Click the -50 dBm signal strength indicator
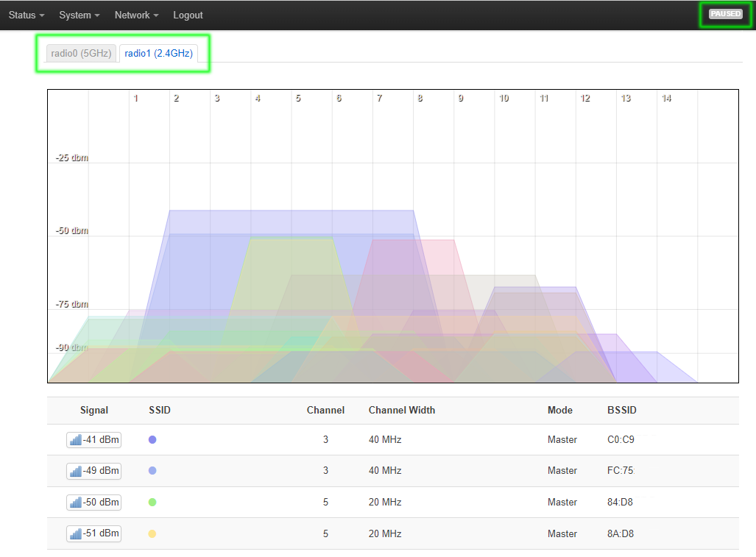This screenshot has width=756, height=557. click(x=93, y=503)
